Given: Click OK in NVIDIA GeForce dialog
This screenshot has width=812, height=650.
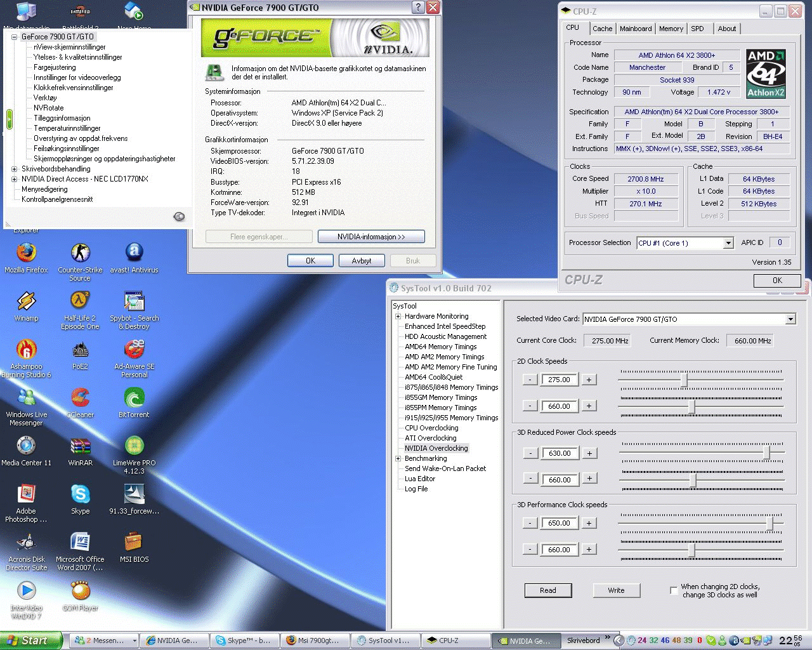Looking at the screenshot, I should 310,260.
